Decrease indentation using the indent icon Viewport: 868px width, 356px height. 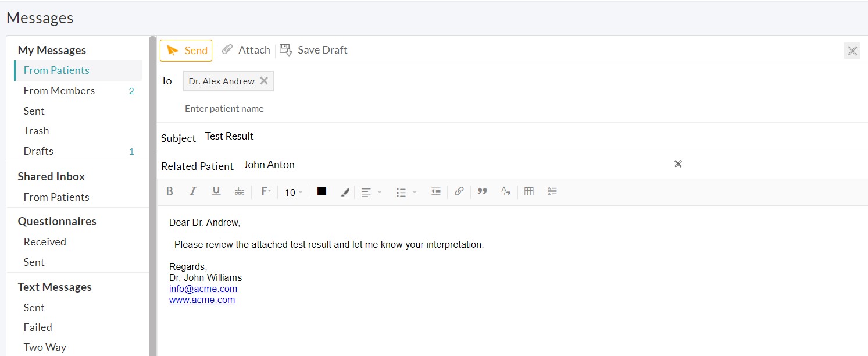(x=435, y=191)
